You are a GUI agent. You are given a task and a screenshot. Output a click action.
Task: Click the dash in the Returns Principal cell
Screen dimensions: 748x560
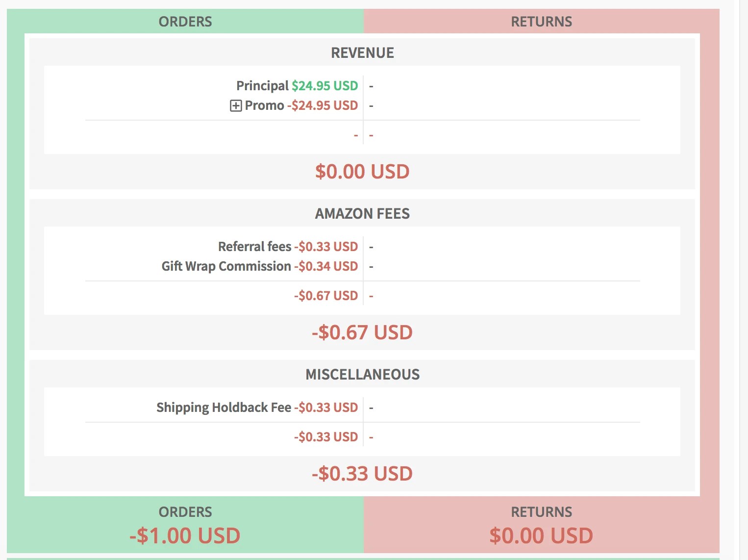pyautogui.click(x=371, y=85)
